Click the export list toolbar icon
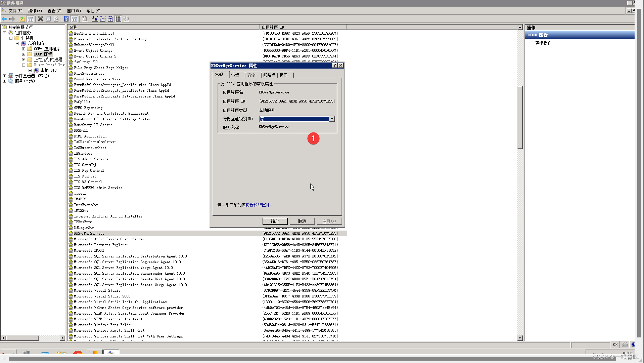Viewport: 644px width, 363px height. pyautogui.click(x=126, y=19)
